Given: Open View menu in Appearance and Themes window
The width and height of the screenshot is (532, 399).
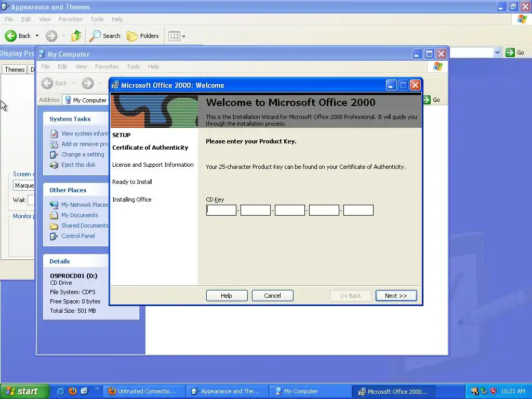Looking at the screenshot, I should [x=45, y=19].
